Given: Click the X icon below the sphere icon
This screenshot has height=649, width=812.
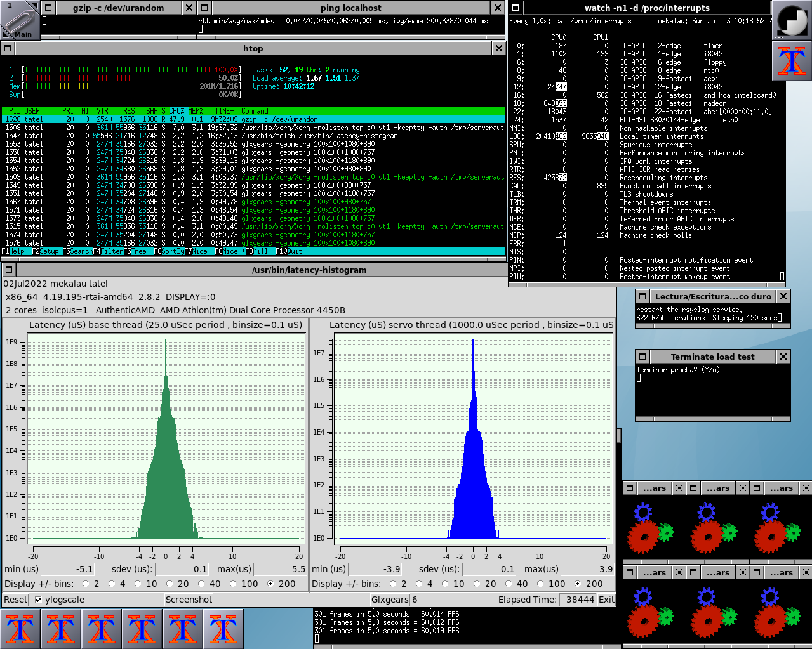Looking at the screenshot, I should pyautogui.click(x=792, y=62).
